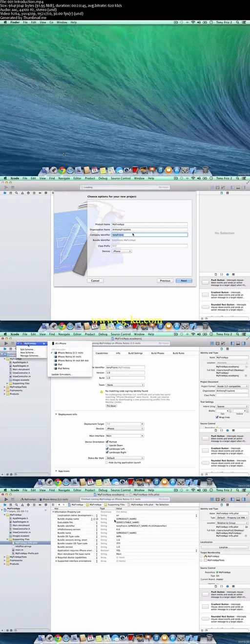Open the Type dropdown in the plist file inspector
This screenshot has height=644, width=250.
coord(231,518)
